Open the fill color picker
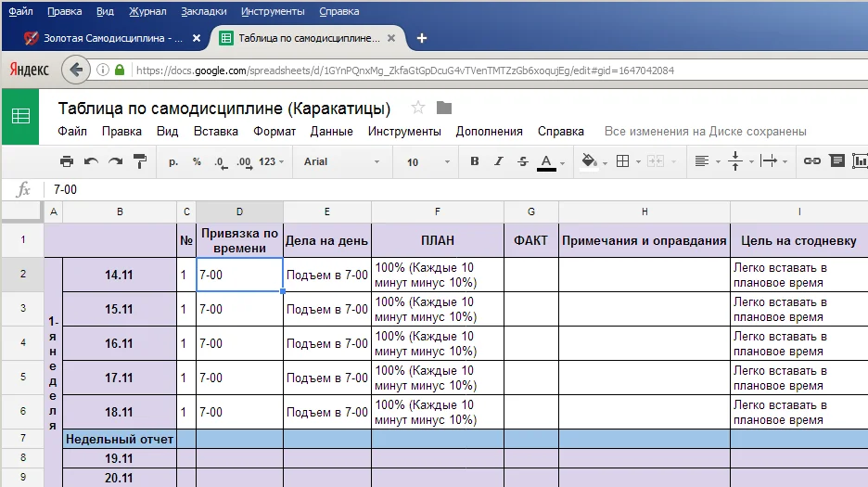868x487 pixels. point(591,161)
